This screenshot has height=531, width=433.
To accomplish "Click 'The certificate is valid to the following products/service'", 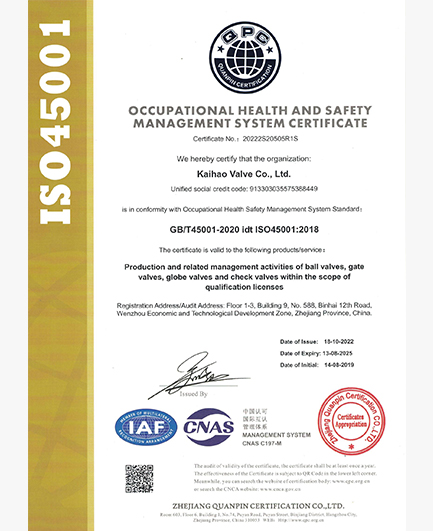I will point(242,250).
